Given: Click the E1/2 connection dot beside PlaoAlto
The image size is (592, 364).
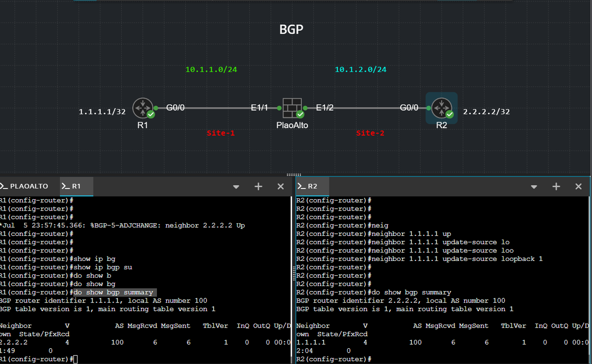Looking at the screenshot, I should click(306, 108).
